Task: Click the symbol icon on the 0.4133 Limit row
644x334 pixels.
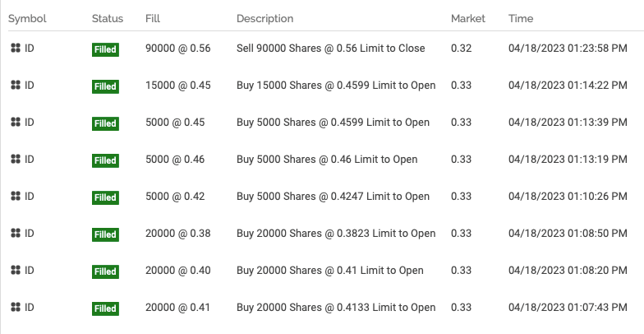Action: point(15,308)
